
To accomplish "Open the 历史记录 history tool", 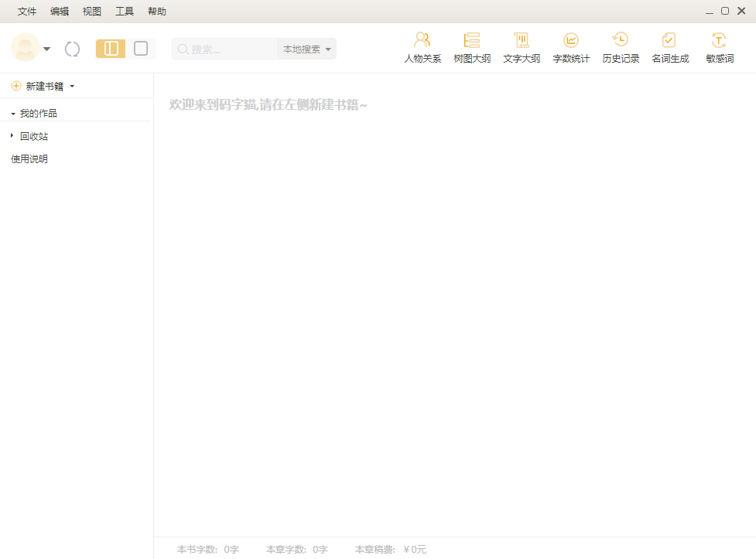I will point(621,48).
